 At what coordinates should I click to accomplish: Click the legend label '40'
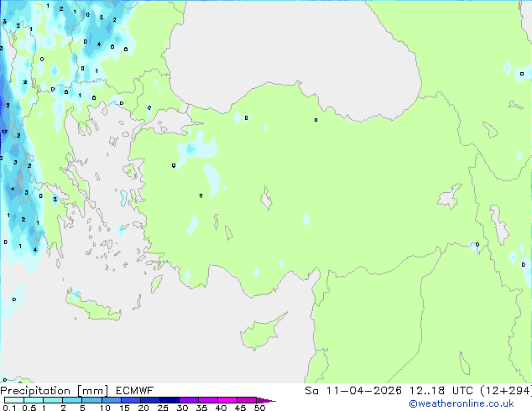click(221, 408)
